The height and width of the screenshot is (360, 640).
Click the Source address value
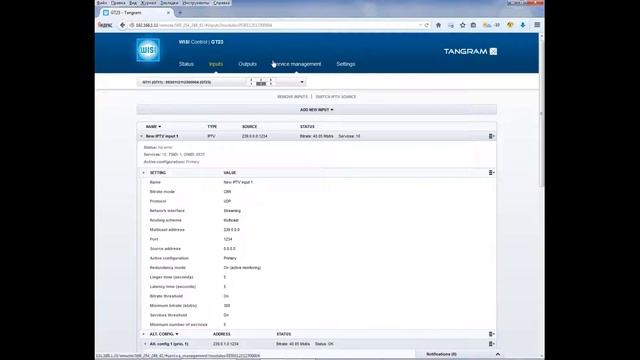click(x=229, y=249)
